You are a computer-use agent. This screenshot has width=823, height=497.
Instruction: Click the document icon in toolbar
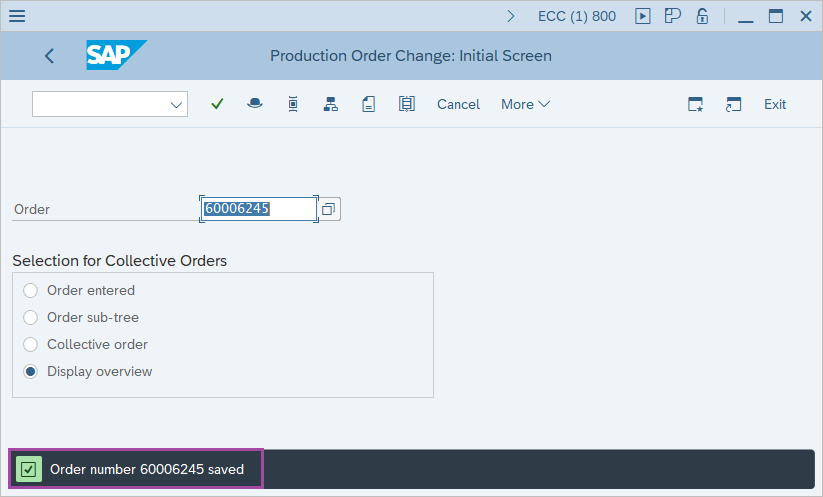click(x=368, y=104)
